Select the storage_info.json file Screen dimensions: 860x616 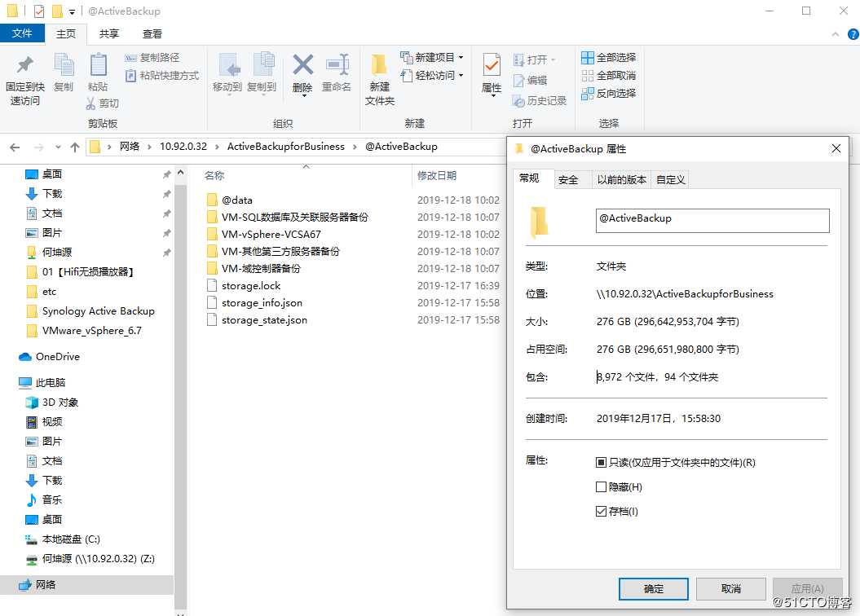pos(254,302)
